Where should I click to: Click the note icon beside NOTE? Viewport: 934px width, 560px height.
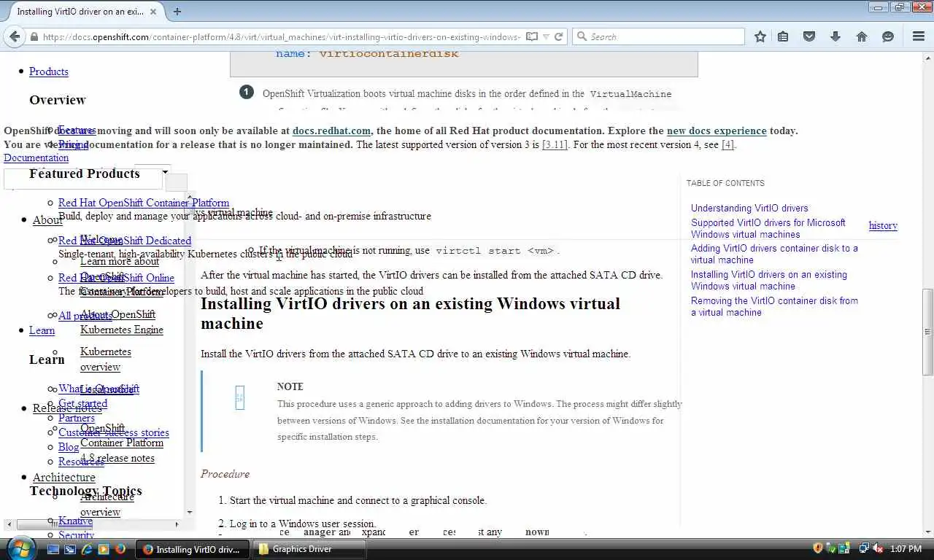pos(239,397)
